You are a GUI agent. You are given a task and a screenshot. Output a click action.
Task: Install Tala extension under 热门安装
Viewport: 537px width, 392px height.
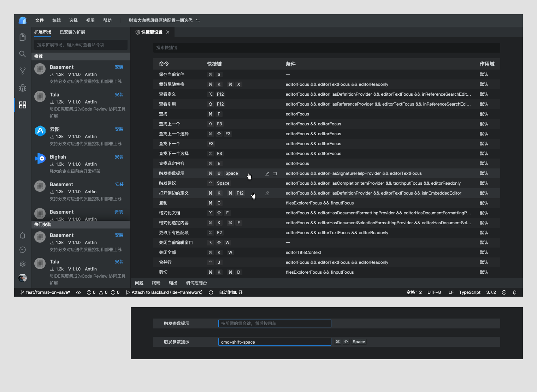119,262
